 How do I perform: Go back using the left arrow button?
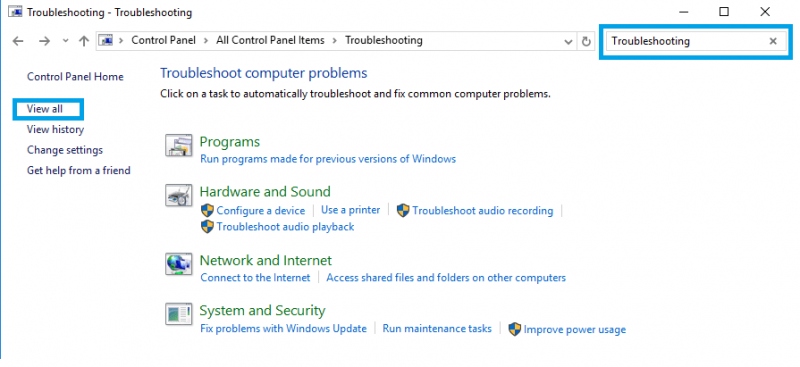pyautogui.click(x=18, y=41)
